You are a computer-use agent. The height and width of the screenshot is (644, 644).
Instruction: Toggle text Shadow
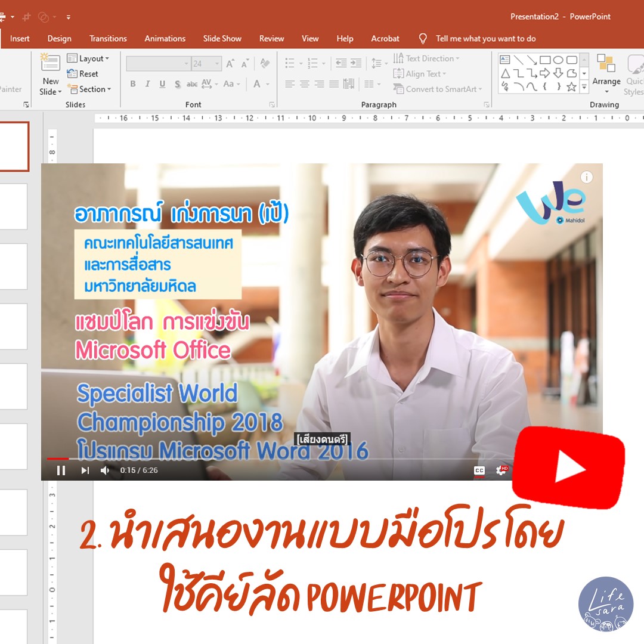click(x=177, y=84)
